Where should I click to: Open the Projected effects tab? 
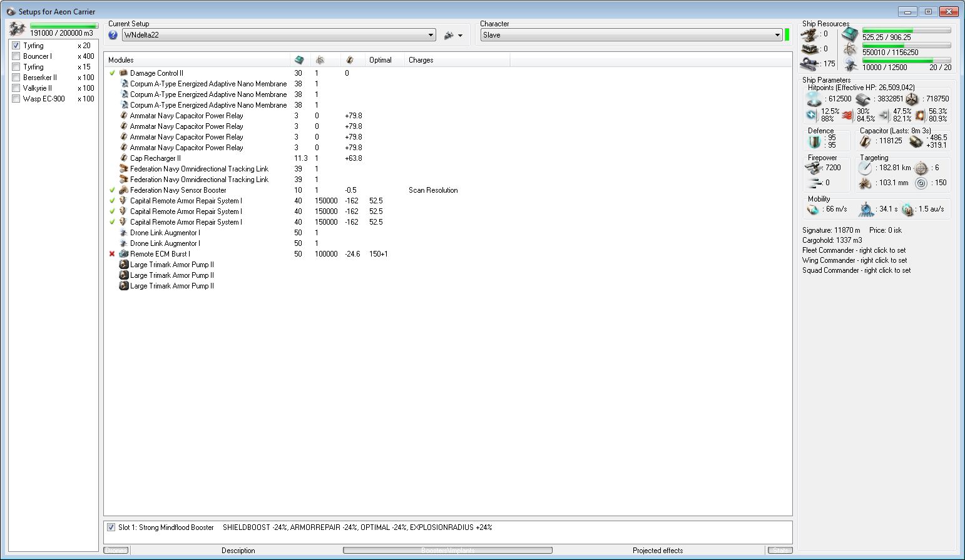[658, 551]
